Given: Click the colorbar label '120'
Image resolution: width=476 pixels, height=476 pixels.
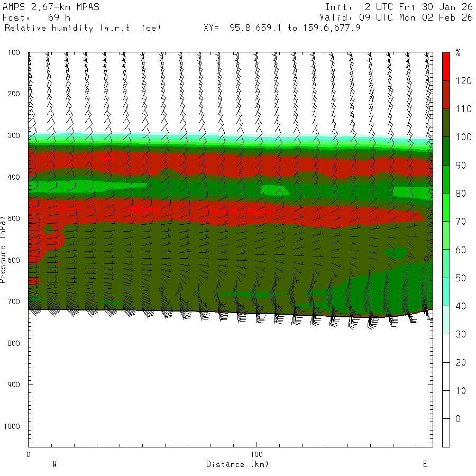Looking at the screenshot, I should click(463, 81).
